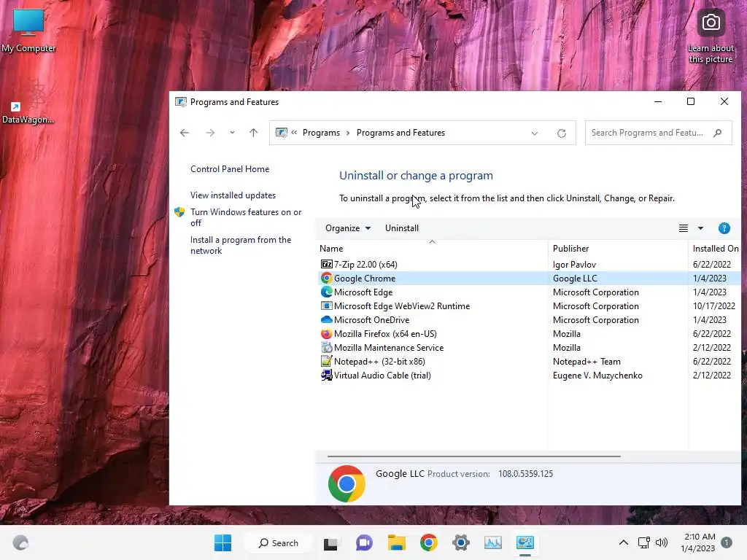Sort by the Publisher column header
747x560 pixels.
(x=618, y=248)
